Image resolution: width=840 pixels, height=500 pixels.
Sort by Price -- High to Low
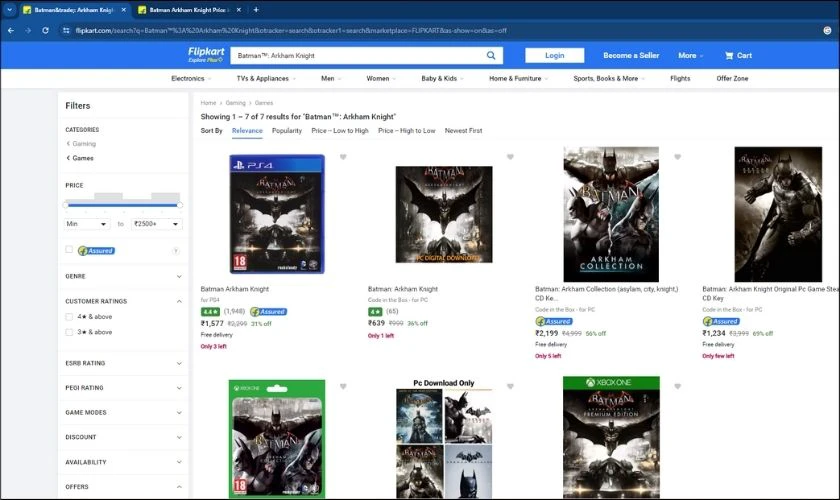(407, 131)
